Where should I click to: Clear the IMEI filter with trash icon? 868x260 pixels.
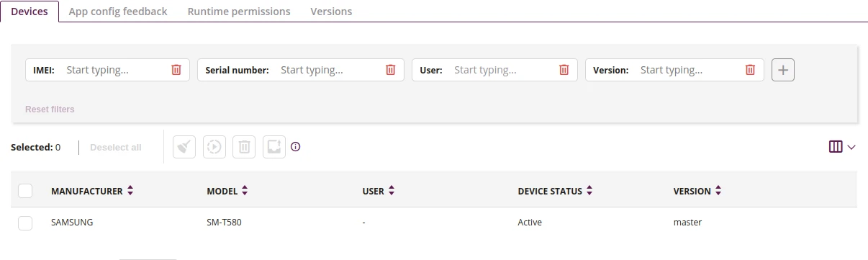click(176, 70)
